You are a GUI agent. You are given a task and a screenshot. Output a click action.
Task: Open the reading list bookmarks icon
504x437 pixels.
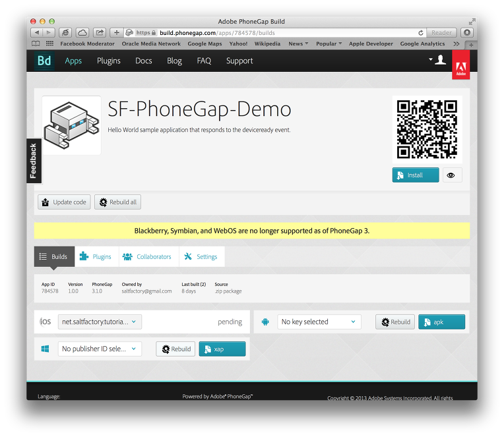point(36,44)
